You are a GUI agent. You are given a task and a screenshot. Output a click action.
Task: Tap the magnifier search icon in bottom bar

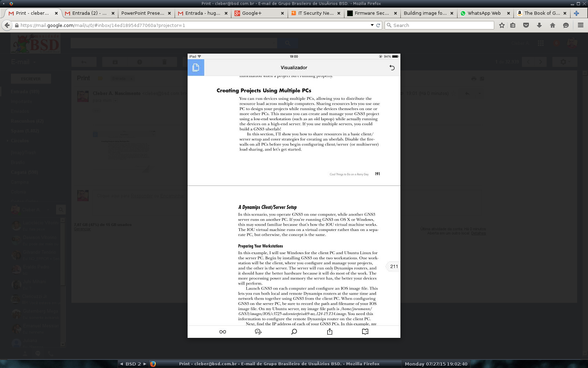coord(294,332)
